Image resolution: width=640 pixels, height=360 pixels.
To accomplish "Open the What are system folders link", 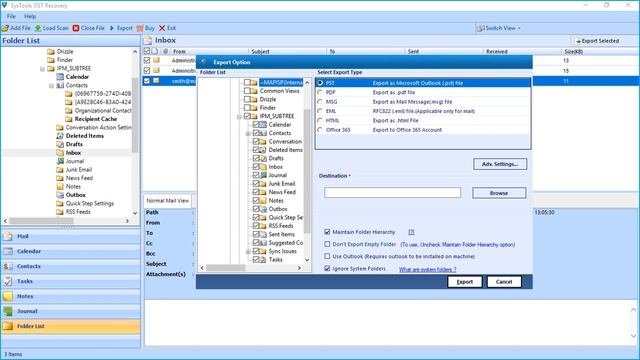I will pos(427,269).
